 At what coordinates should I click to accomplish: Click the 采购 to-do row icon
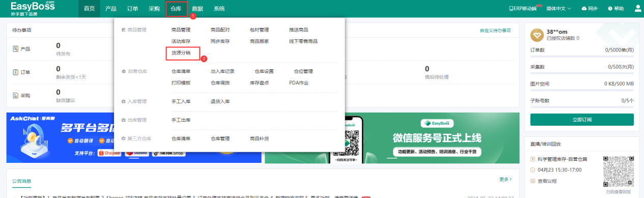pos(15,96)
